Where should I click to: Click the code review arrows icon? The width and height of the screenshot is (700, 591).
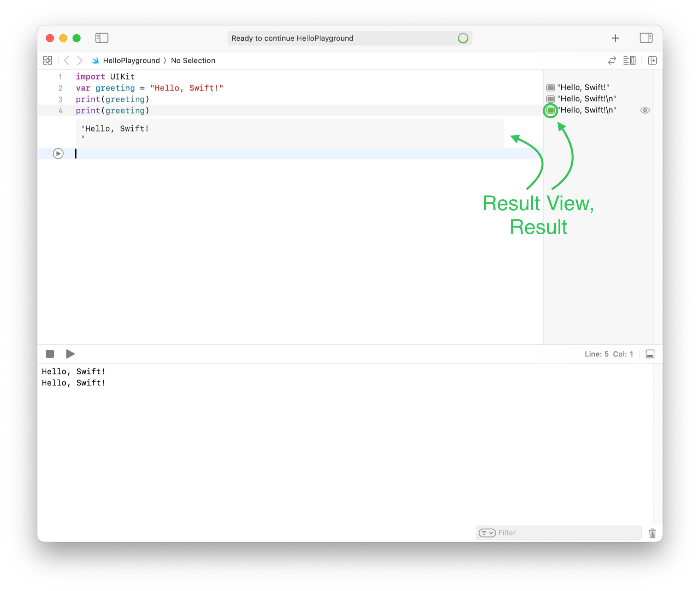(x=612, y=61)
